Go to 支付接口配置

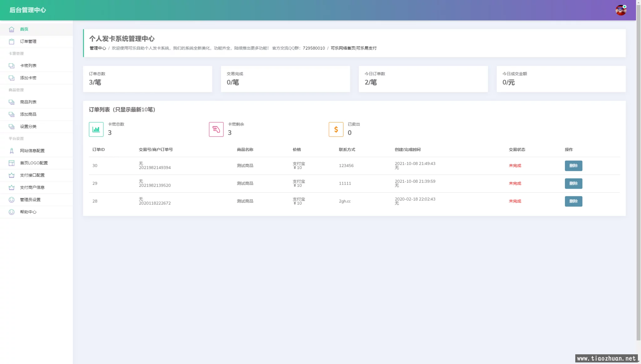pyautogui.click(x=36, y=175)
